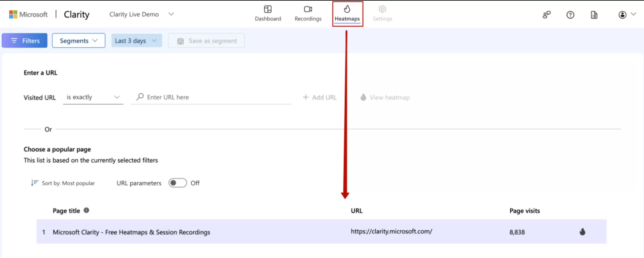Switch to the Recordings tab
644x258 pixels.
[x=308, y=14]
